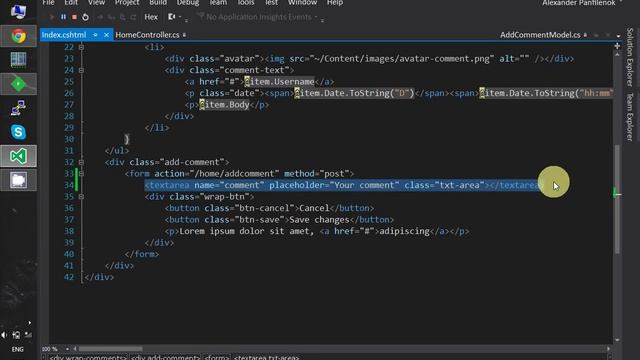640x360 pixels.
Task: Select textarea.txt-area in the breadcrumb
Action: (266, 357)
